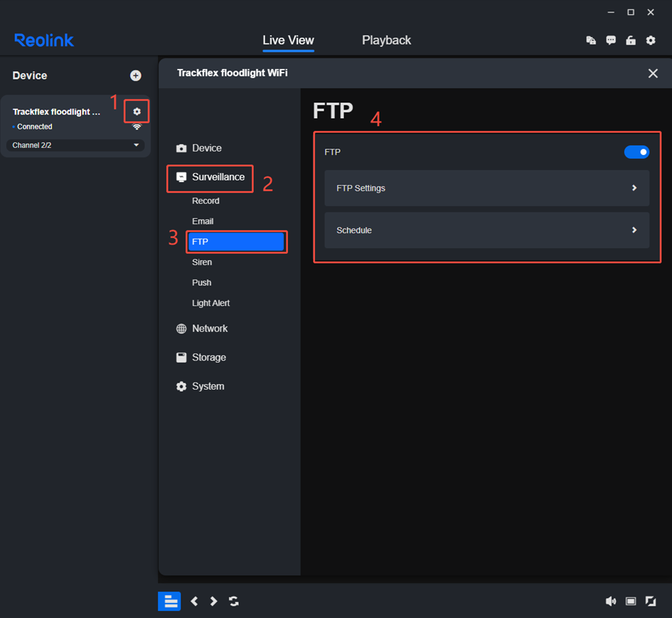Mute or unmute speaker volume icon
This screenshot has width=672, height=618.
tap(611, 601)
